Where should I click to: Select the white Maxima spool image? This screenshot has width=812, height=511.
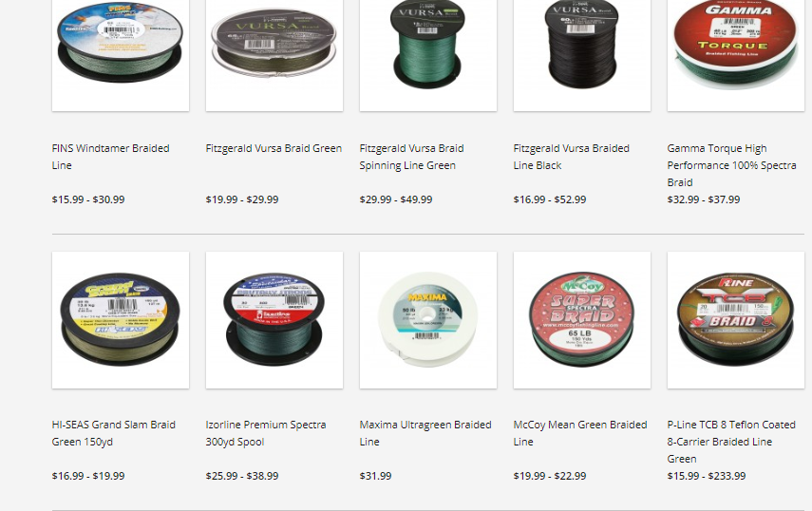[x=428, y=320]
